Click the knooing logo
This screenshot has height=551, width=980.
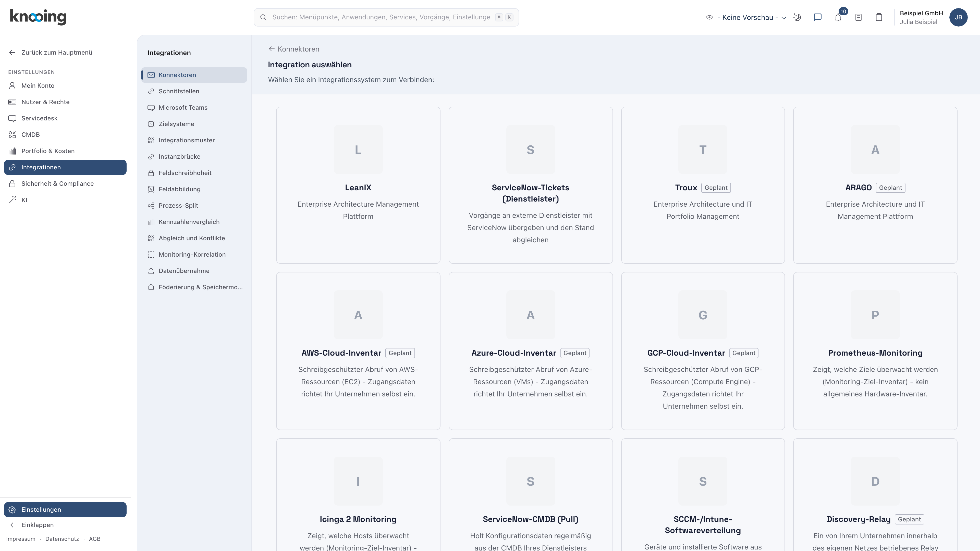(38, 17)
